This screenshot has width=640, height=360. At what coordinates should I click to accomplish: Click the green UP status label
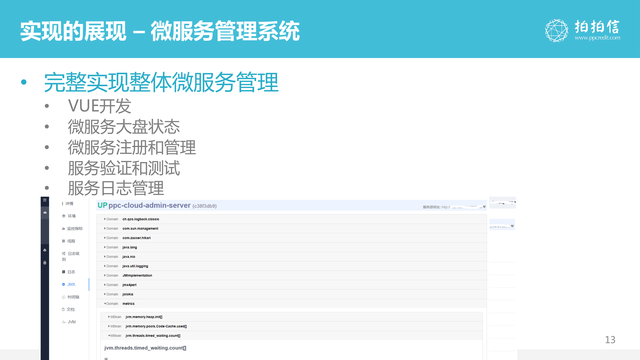point(102,205)
